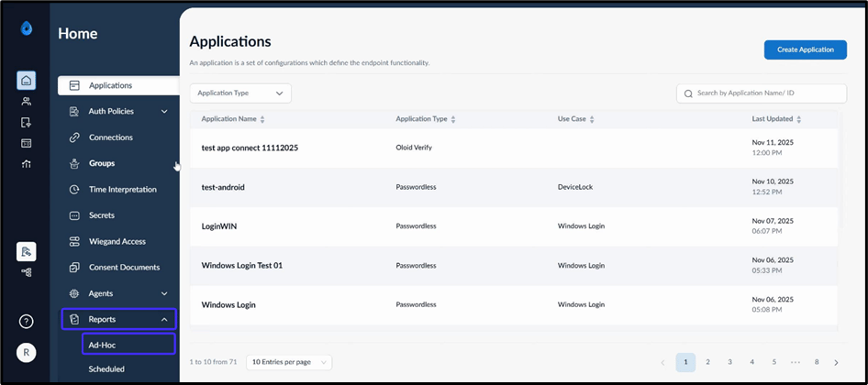Go to page 2

pyautogui.click(x=707, y=362)
